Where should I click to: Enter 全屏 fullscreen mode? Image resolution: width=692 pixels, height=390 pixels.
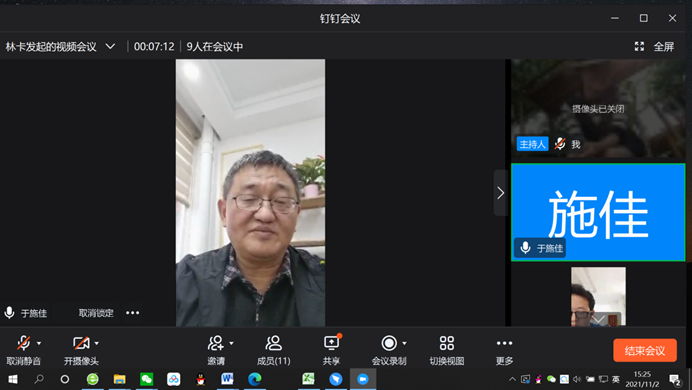(654, 46)
